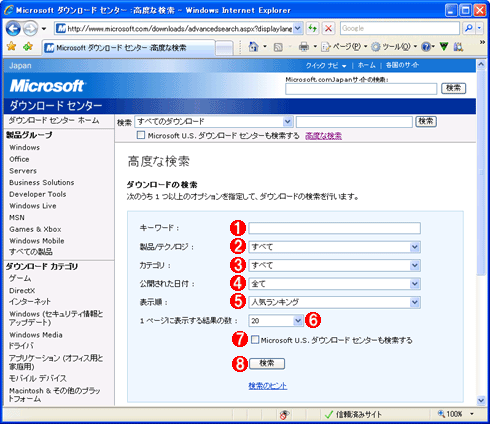
Task: Click 検索 button beside download search box
Action: point(426,121)
